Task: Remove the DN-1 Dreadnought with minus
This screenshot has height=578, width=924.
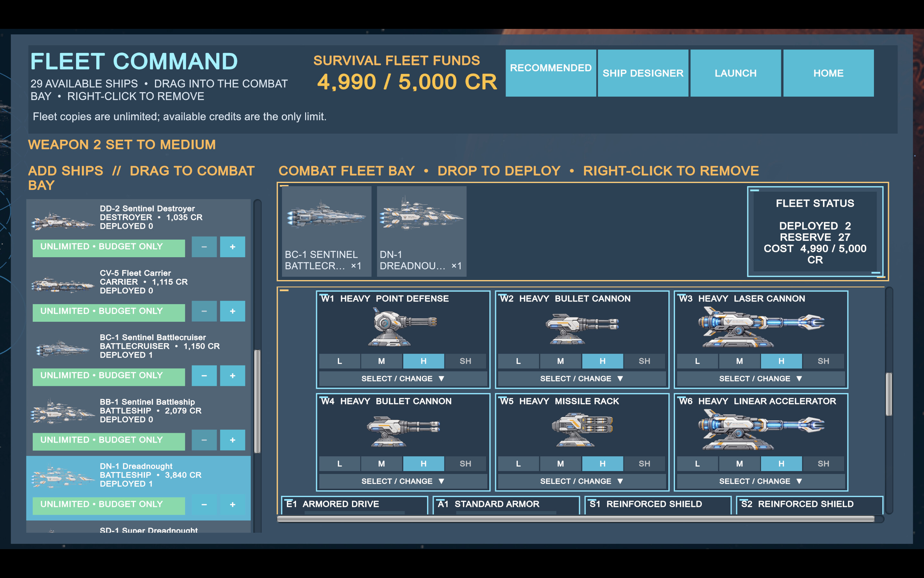Action: pos(204,504)
